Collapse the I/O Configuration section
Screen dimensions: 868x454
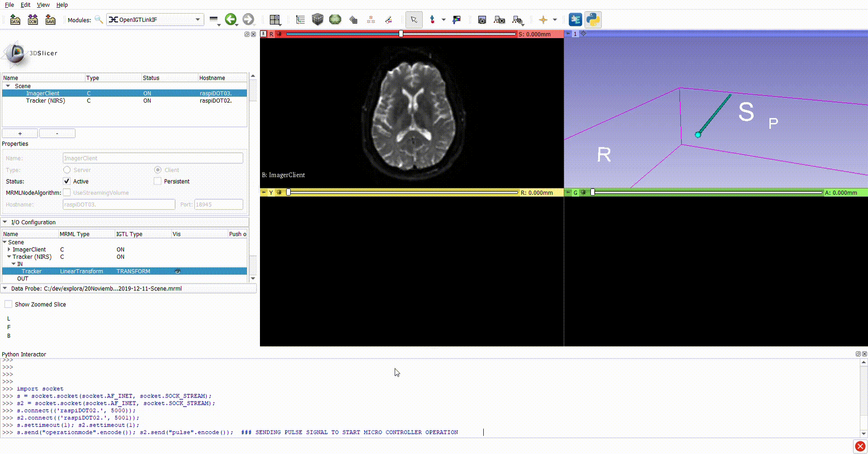[5, 222]
